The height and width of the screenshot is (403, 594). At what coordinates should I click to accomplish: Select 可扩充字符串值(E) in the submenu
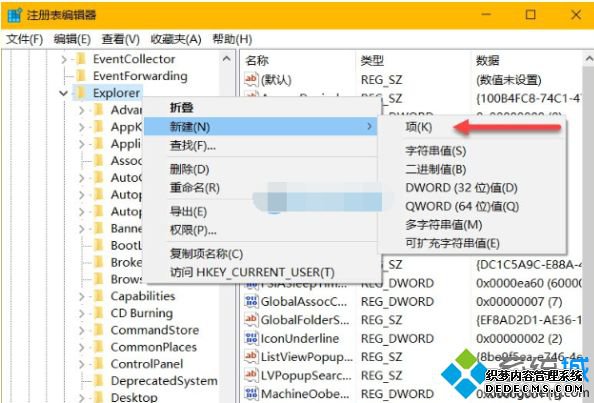click(x=472, y=243)
